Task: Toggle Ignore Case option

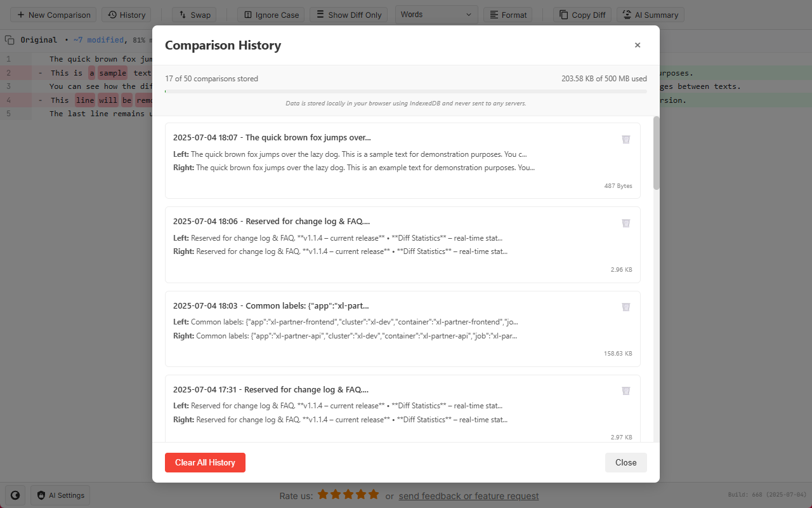Action: 271,15
